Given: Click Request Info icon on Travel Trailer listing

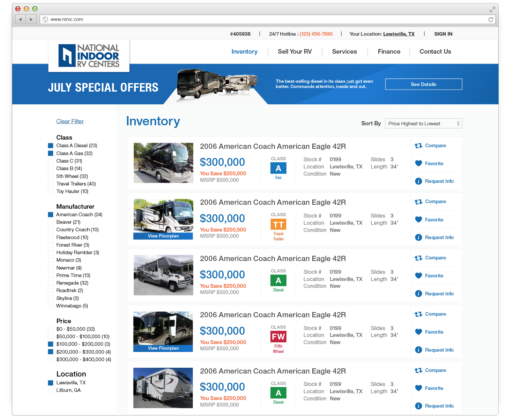Looking at the screenshot, I should pos(419,237).
